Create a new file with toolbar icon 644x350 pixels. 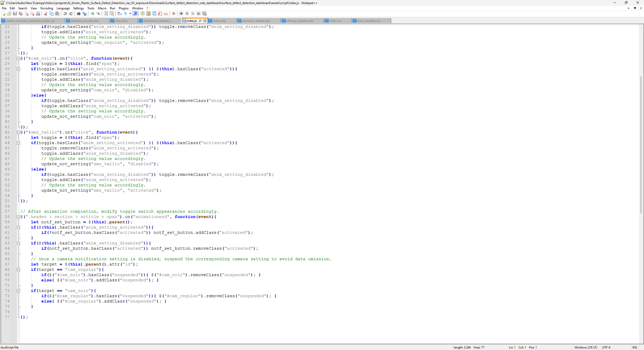(x=3, y=14)
